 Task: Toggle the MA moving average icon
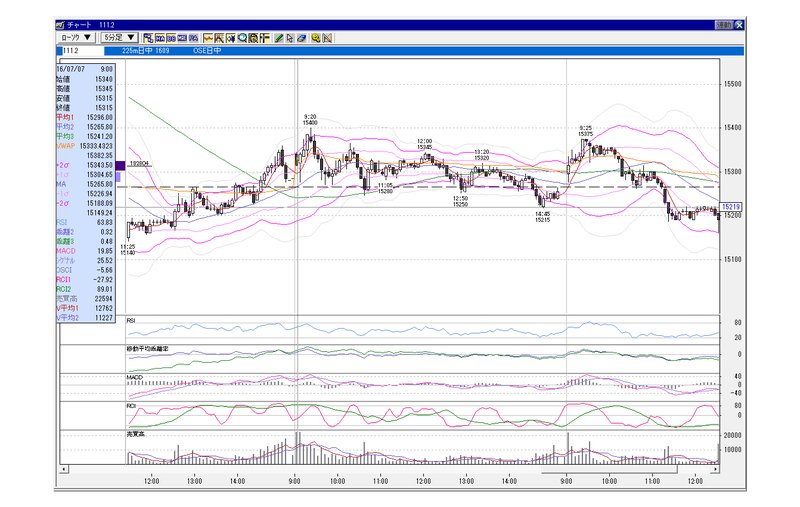(160, 38)
